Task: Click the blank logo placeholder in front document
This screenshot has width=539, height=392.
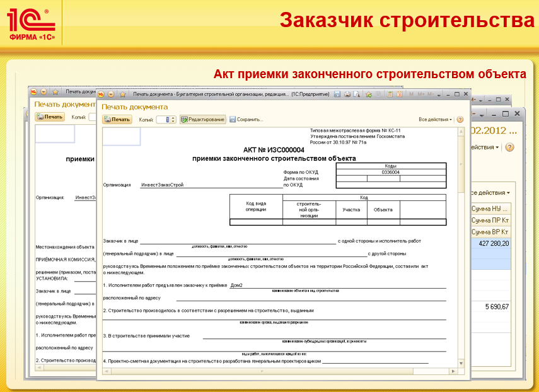Action: (x=122, y=136)
